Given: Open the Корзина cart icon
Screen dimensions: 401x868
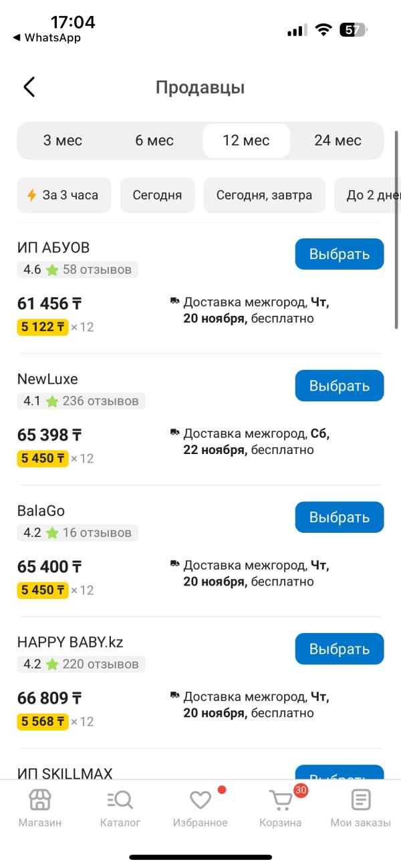Looking at the screenshot, I should (281, 800).
